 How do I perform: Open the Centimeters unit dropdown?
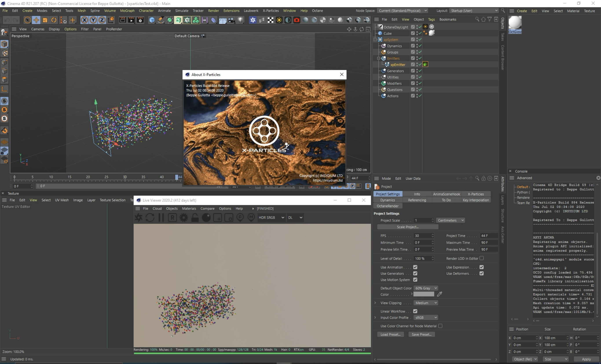coord(450,220)
